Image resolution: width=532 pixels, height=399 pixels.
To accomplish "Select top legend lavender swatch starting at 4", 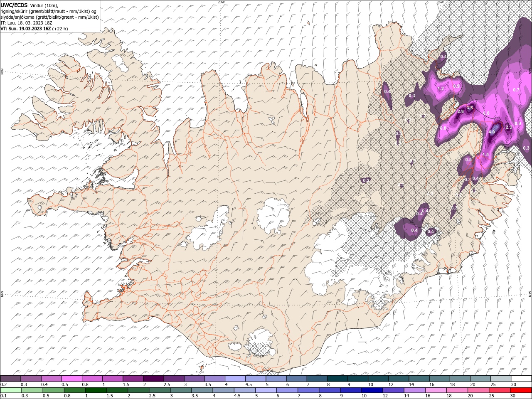I will point(235,379).
